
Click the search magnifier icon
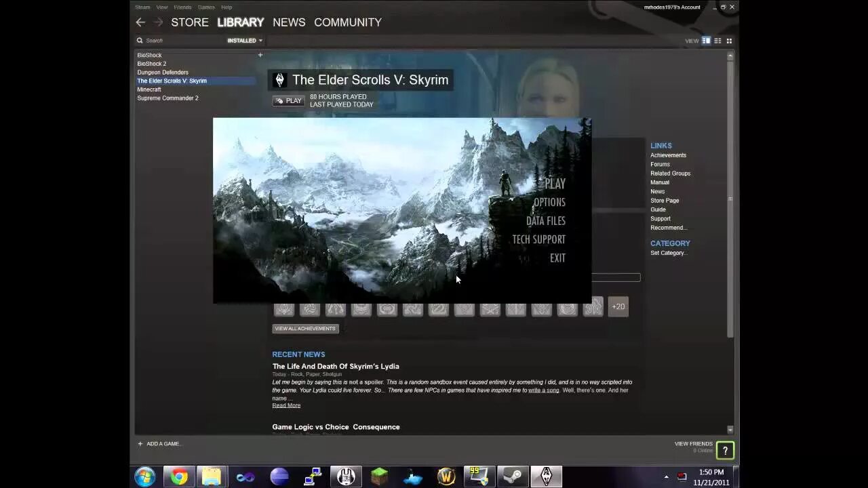tap(140, 41)
